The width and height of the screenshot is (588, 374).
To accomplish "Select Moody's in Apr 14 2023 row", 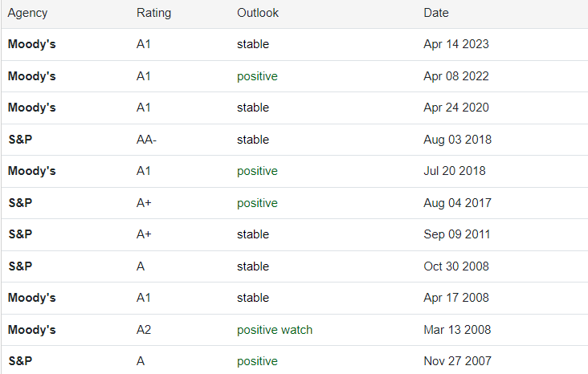I will (x=31, y=44).
